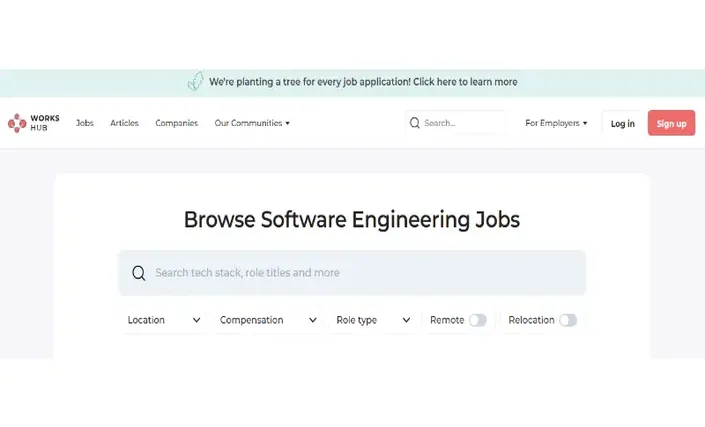705x427 pixels.
Task: Click the large job search magnifier icon
Action: click(x=138, y=273)
